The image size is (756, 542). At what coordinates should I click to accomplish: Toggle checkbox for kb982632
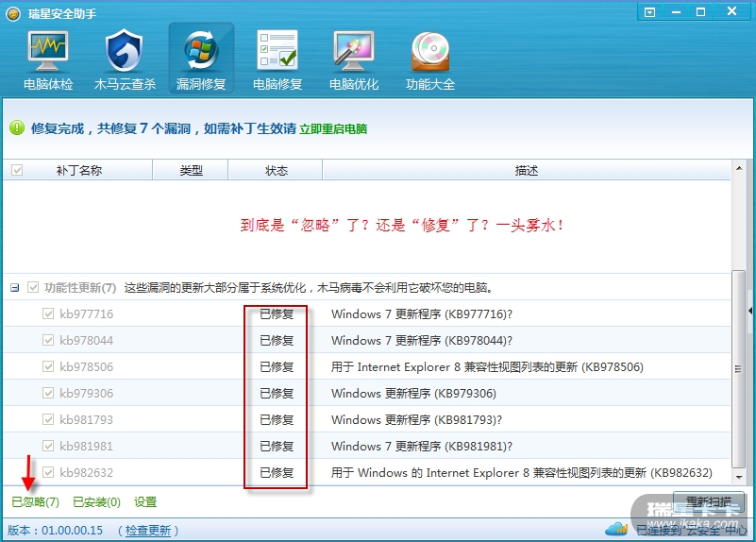click(x=48, y=472)
